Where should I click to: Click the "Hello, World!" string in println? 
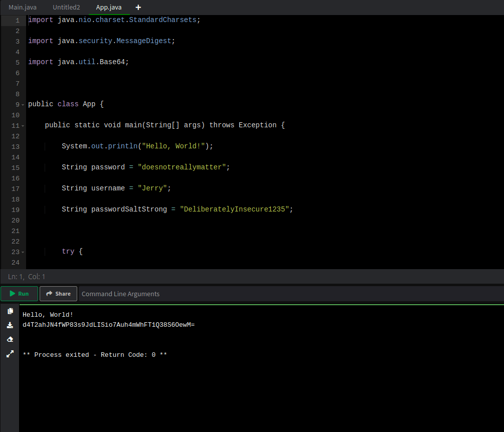pyautogui.click(x=173, y=146)
